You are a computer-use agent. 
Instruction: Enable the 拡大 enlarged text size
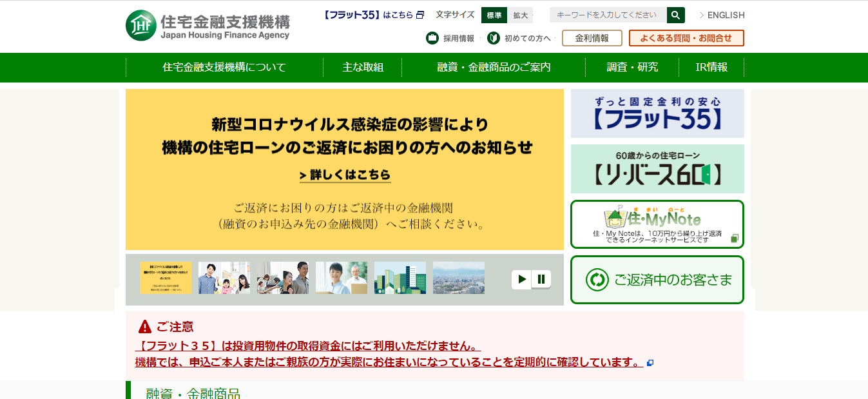point(519,15)
